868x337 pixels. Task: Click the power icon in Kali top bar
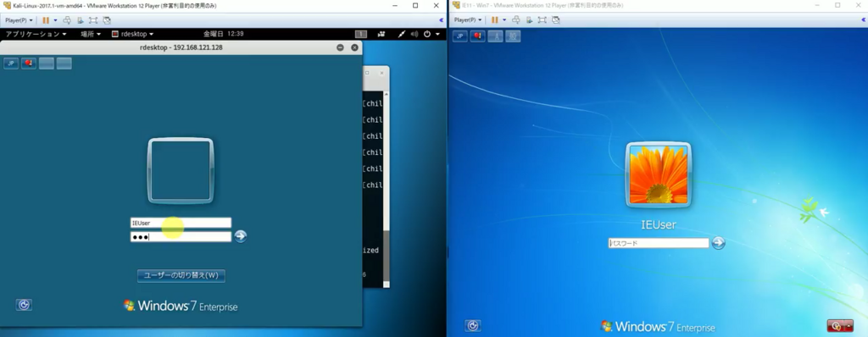[427, 34]
